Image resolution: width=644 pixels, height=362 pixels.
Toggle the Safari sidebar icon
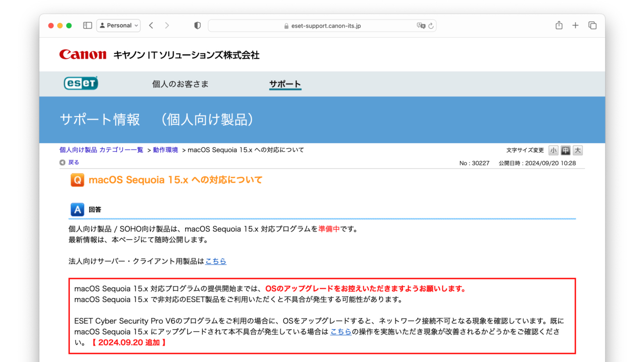coord(88,25)
